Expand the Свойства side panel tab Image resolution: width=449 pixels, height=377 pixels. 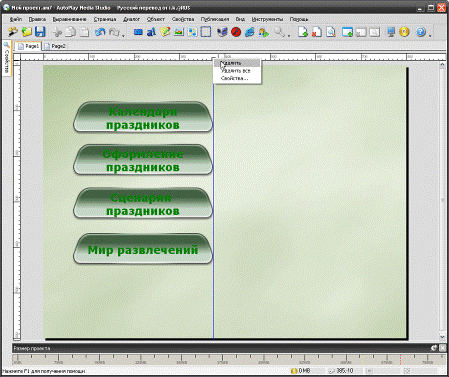pyautogui.click(x=6, y=58)
